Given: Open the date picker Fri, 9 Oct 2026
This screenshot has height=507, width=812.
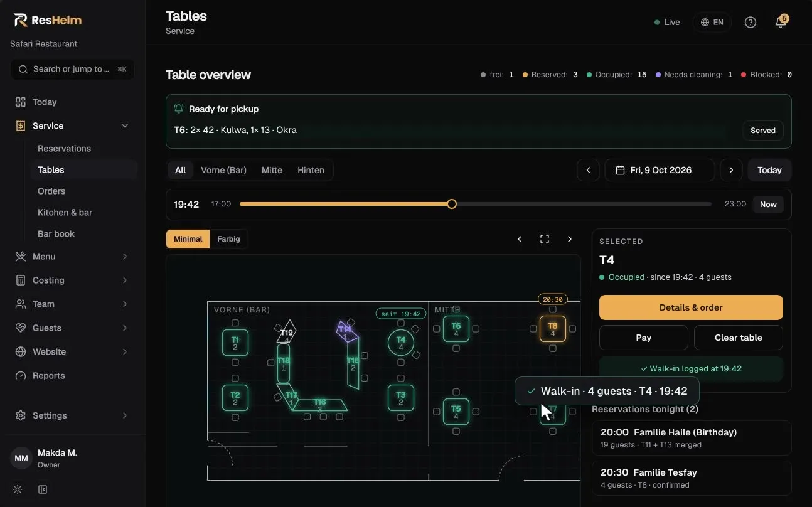Looking at the screenshot, I should (x=660, y=170).
